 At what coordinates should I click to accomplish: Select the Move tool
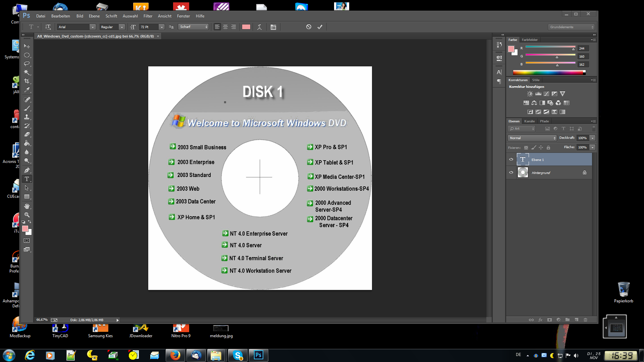[27, 46]
